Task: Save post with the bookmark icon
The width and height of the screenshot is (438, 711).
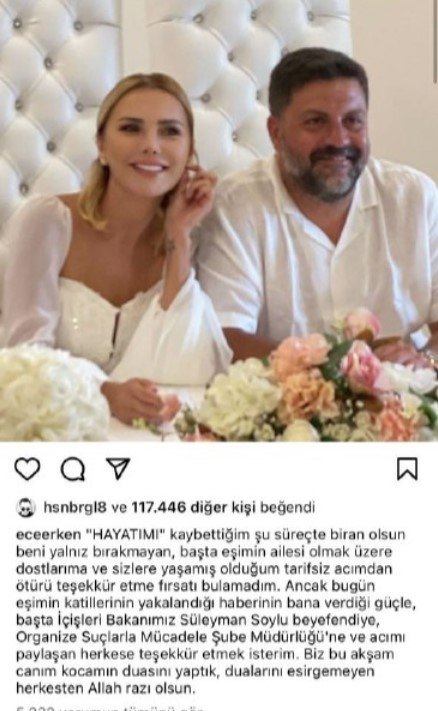Action: coord(407,468)
